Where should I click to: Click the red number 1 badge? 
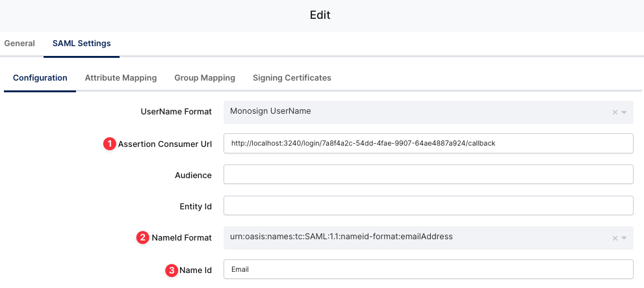110,144
